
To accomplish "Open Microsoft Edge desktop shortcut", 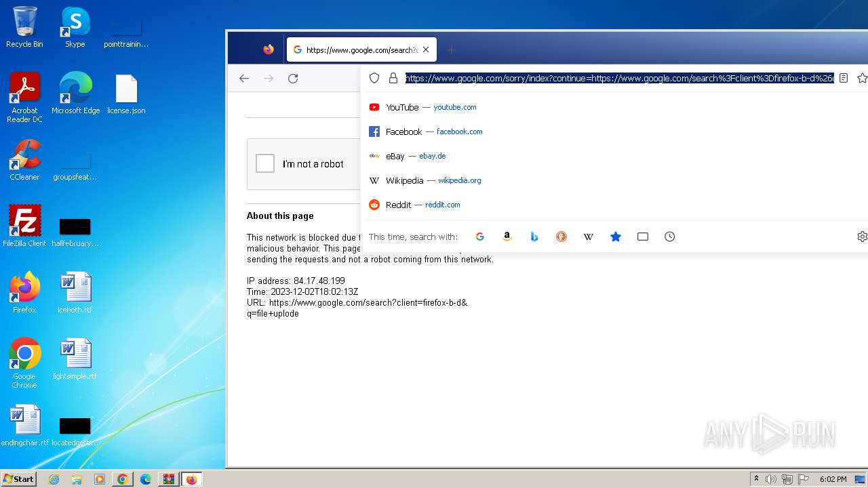I will point(75,94).
